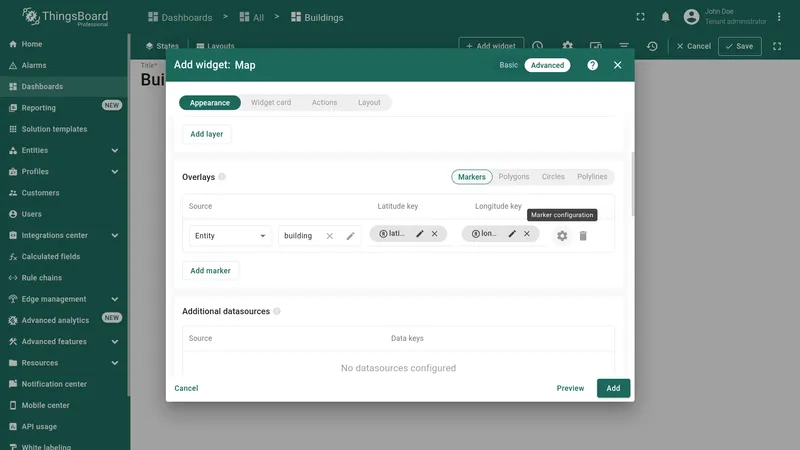
Task: Select Polylines overlay type
Action: coord(592,177)
